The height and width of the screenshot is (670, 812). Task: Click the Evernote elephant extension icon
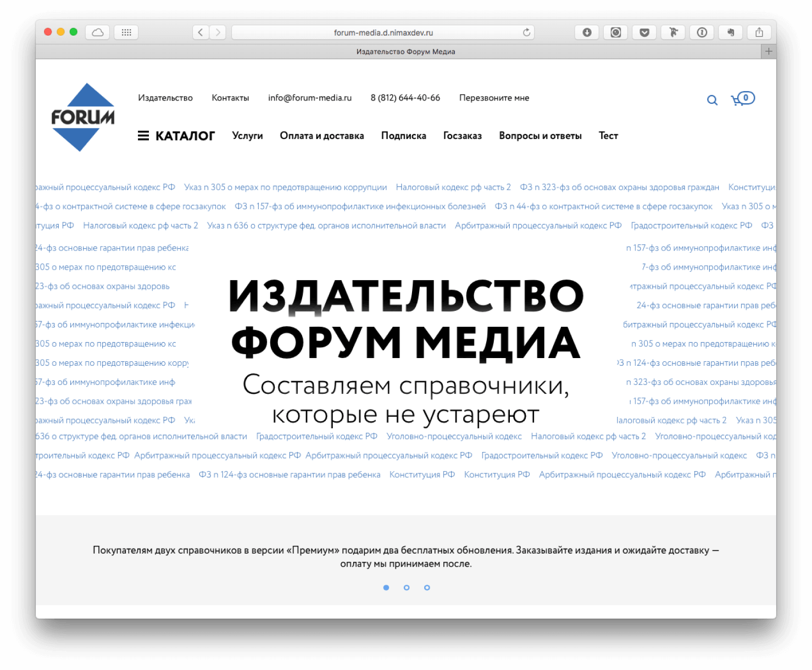click(x=731, y=32)
